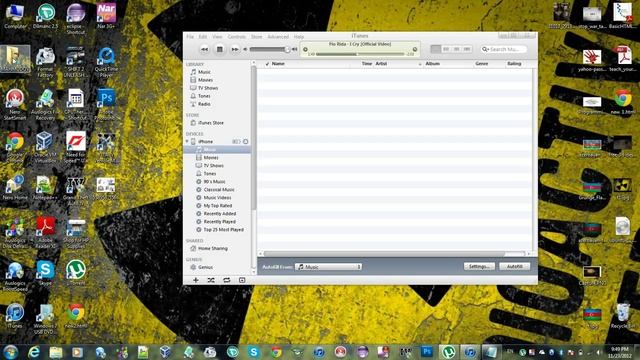
Task: Click the stop/pause button in iTunes
Action: pyautogui.click(x=220, y=49)
